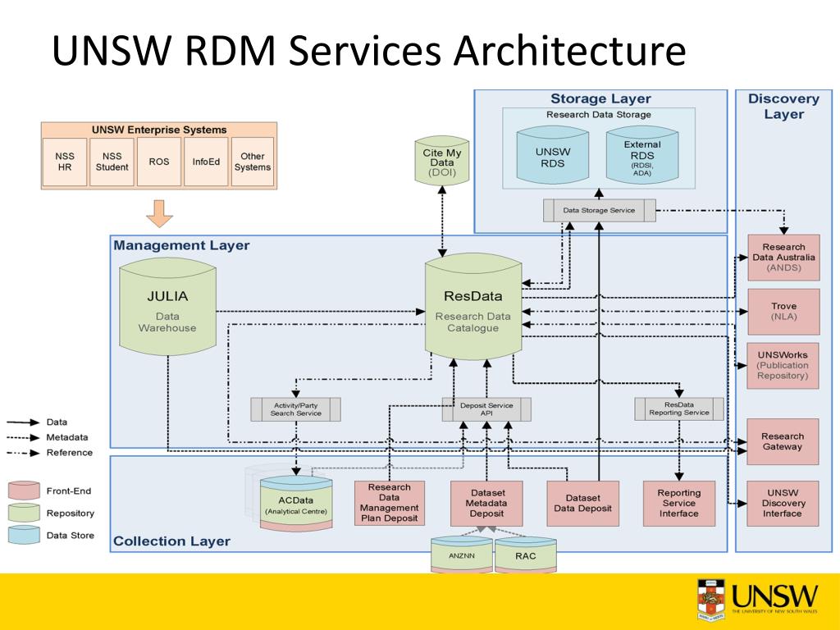This screenshot has width=840, height=630.
Task: Click the Front-End legend swatch
Action: pos(24,491)
